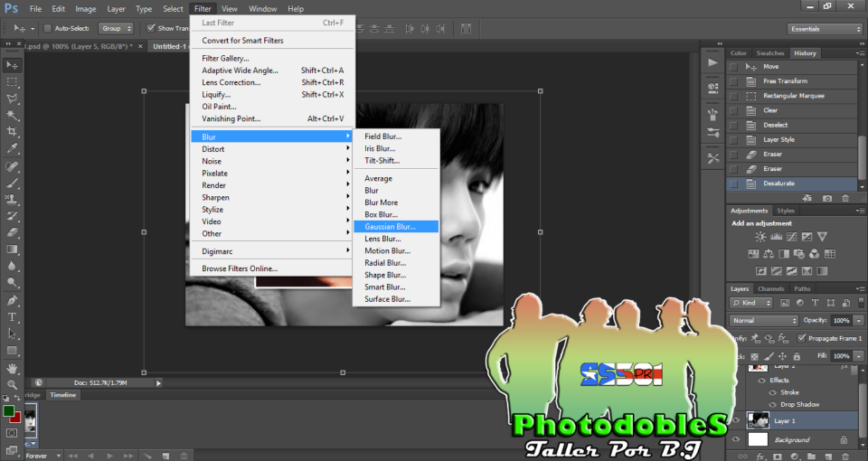Image resolution: width=868 pixels, height=461 pixels.
Task: Set history brush source for Desaturate
Action: tap(733, 183)
